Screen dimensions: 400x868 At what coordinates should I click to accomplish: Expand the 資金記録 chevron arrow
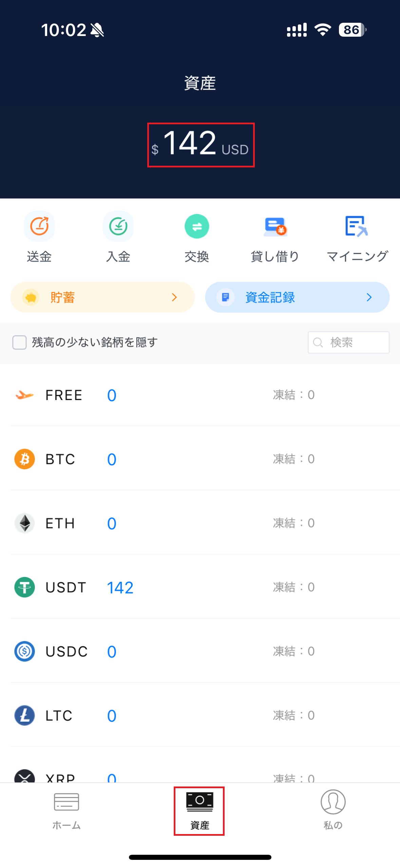369,297
